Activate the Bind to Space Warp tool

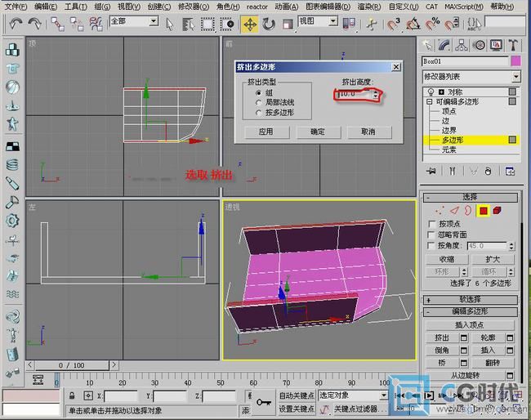coord(96,24)
